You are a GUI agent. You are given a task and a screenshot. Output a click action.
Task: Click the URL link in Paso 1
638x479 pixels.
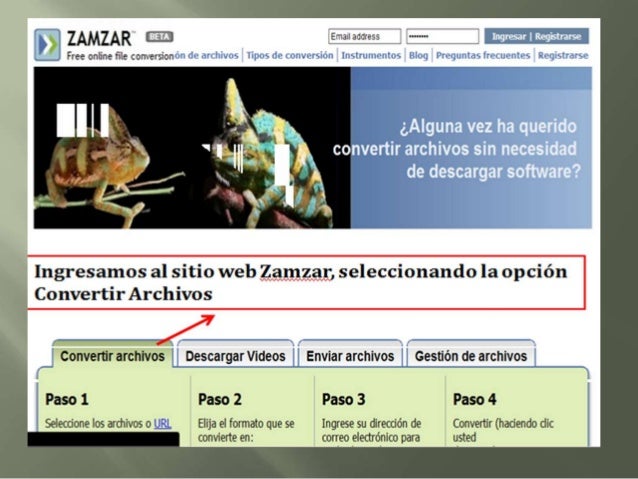162,424
